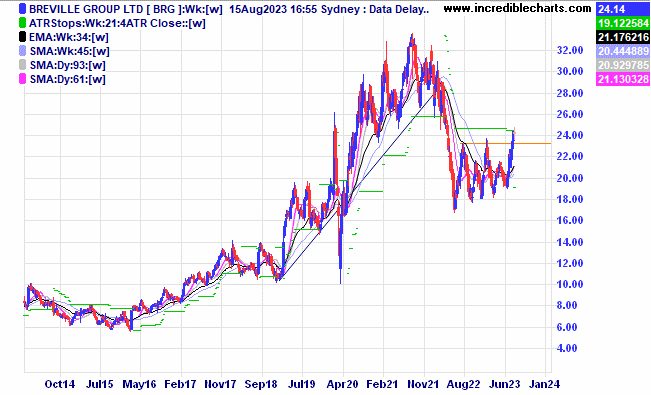Screen dimensions: 651x395
Task: Click the black EMA:Wk:34 legend swatch
Action: [22, 37]
